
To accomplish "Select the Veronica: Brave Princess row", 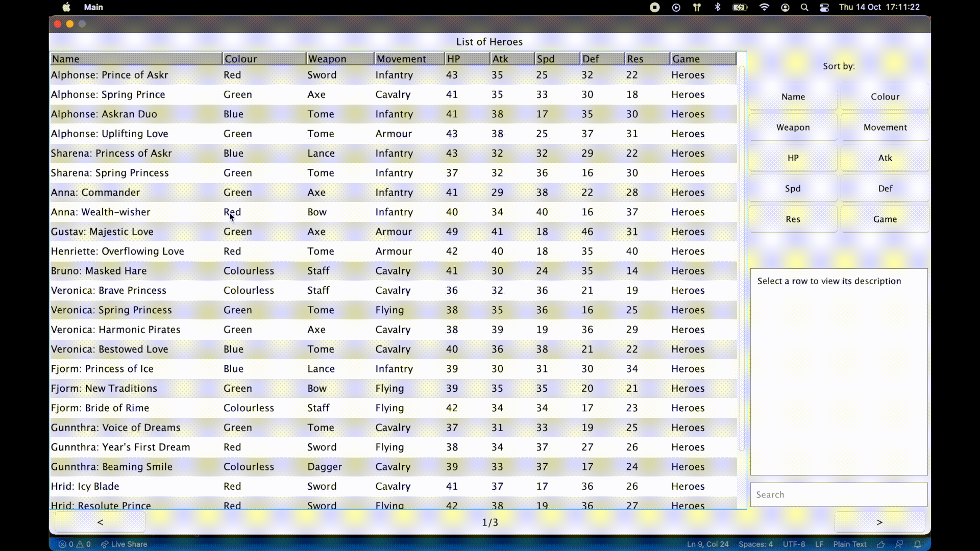I will 394,290.
